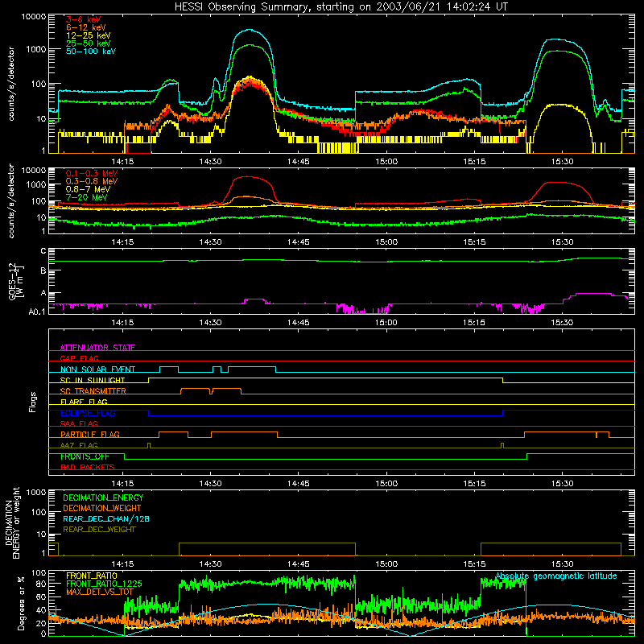The height and width of the screenshot is (644, 644).
Task: Click the cyan 'REAR_DEC_CHAN/128' legend label
Action: [x=106, y=518]
